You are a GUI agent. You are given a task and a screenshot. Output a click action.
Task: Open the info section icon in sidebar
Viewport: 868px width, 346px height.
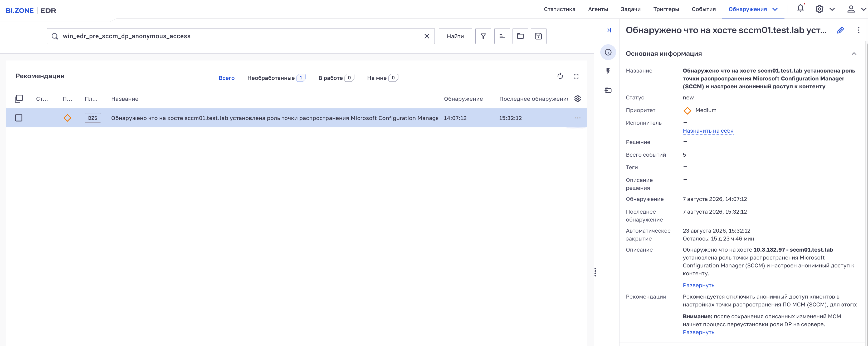pos(608,52)
